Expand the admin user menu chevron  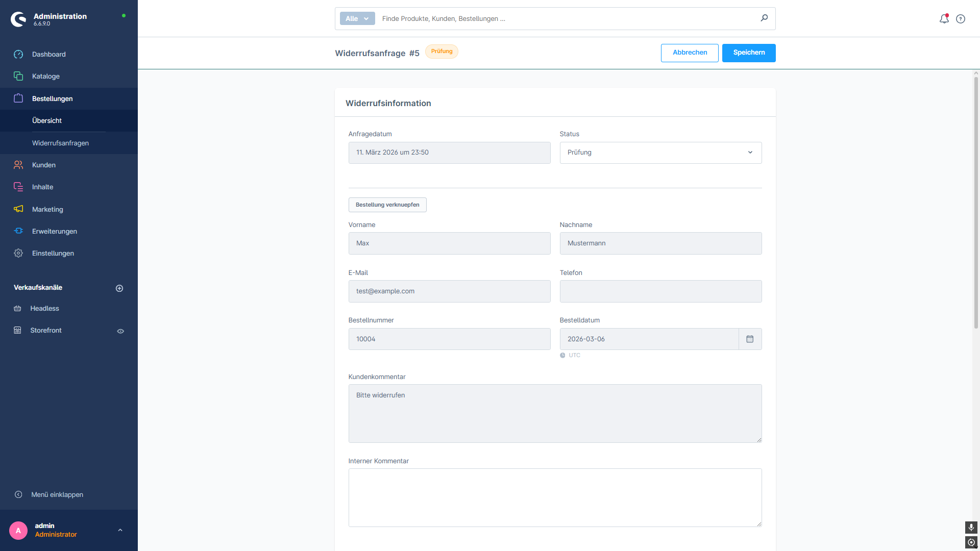tap(120, 530)
